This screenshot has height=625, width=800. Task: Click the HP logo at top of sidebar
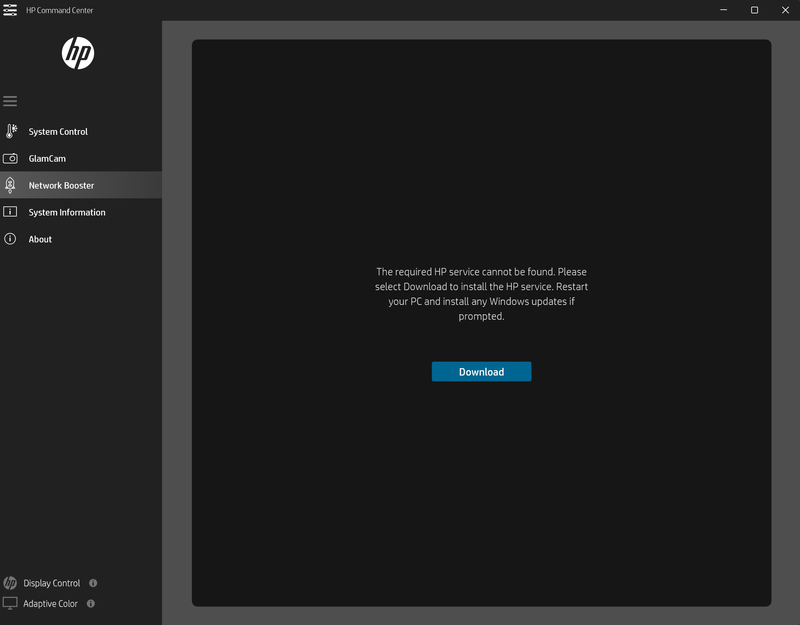78,53
